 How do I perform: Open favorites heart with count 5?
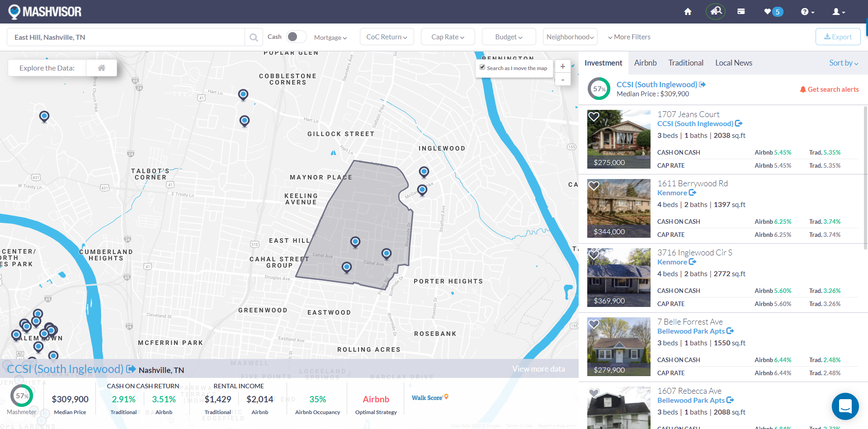coord(774,12)
